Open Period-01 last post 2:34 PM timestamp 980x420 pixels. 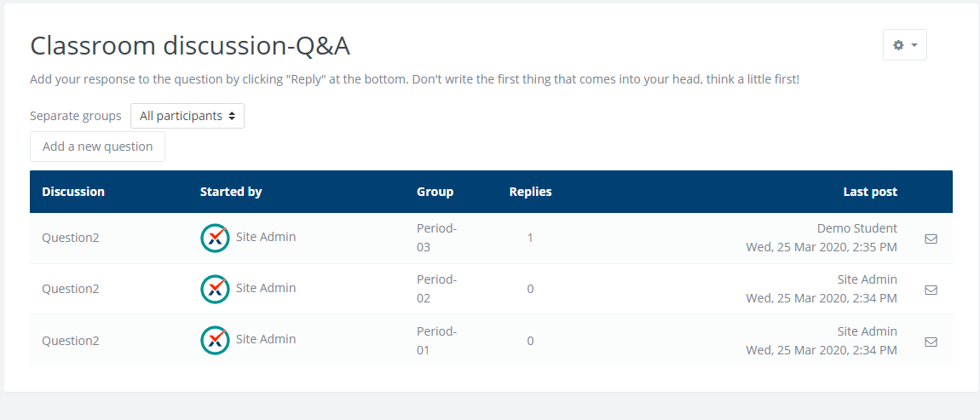click(821, 350)
